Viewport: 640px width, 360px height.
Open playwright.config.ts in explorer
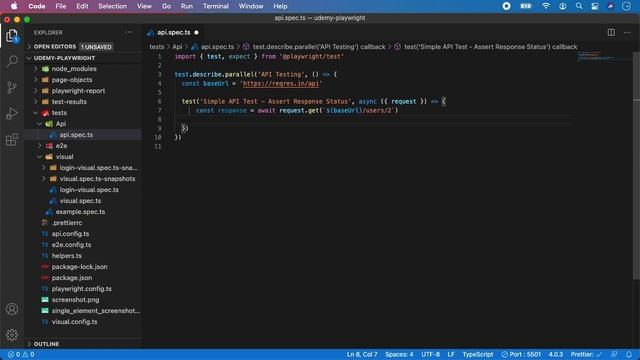[x=82, y=289]
